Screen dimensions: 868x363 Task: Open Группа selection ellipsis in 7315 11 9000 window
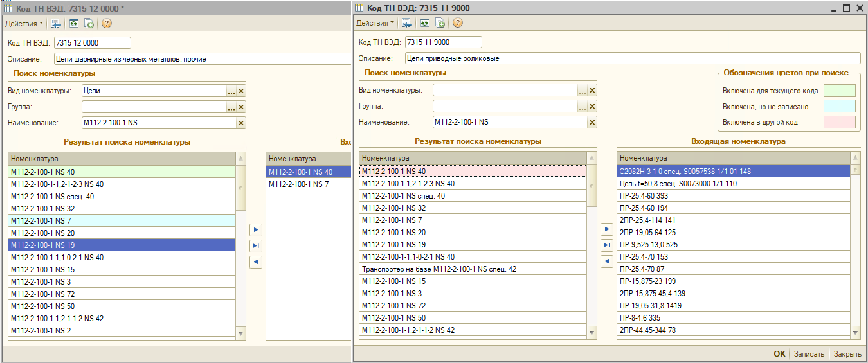583,107
